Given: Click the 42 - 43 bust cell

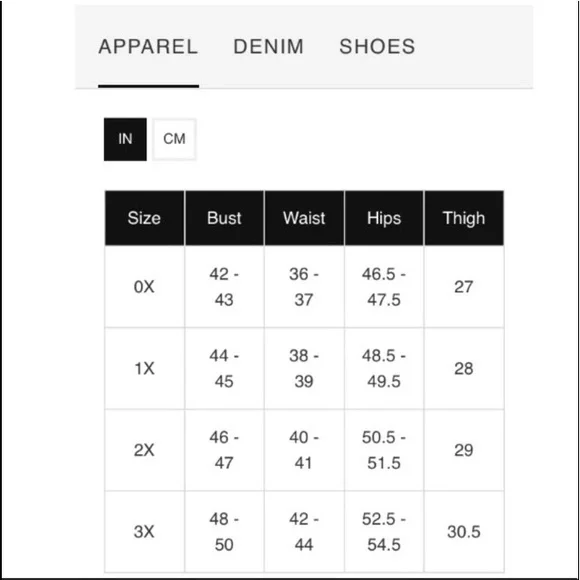Looking at the screenshot, I should tap(224, 287).
